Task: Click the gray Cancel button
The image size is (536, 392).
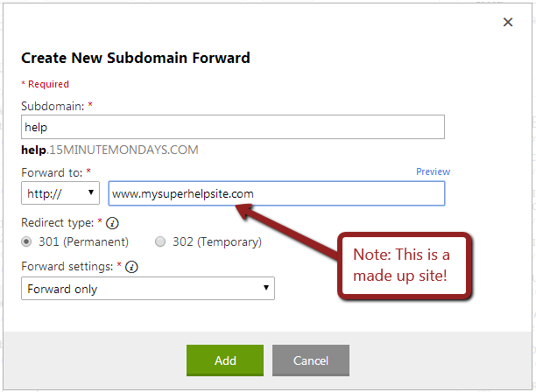Action: click(x=311, y=360)
